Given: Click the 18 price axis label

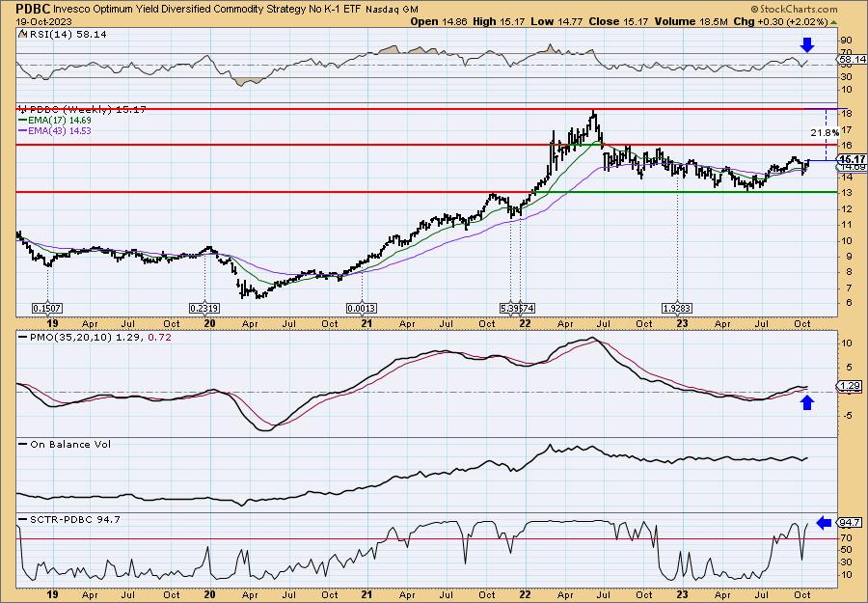Looking at the screenshot, I should pos(847,114).
